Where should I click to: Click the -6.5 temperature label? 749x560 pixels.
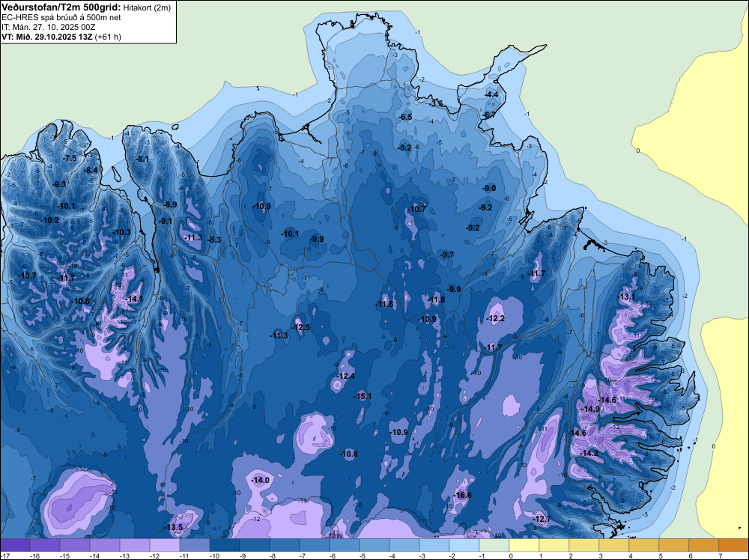405,118
